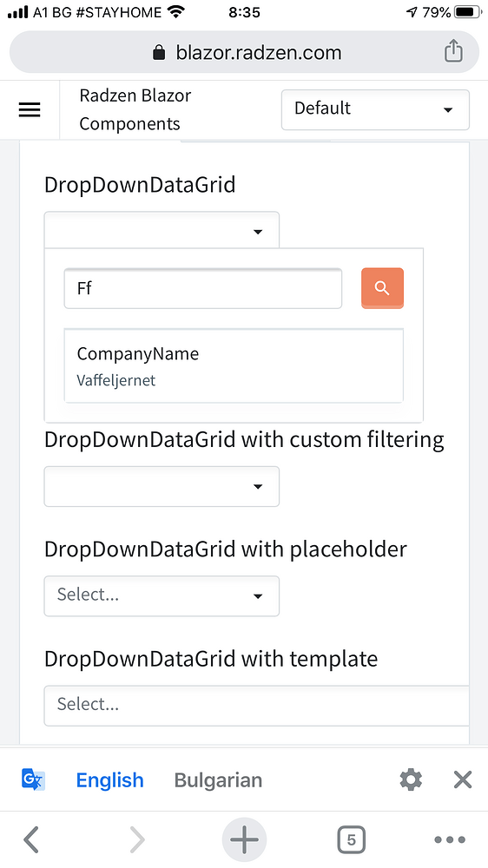The width and height of the screenshot is (488, 868).
Task: Tap the blazor.radzen.com address bar
Action: (x=244, y=52)
